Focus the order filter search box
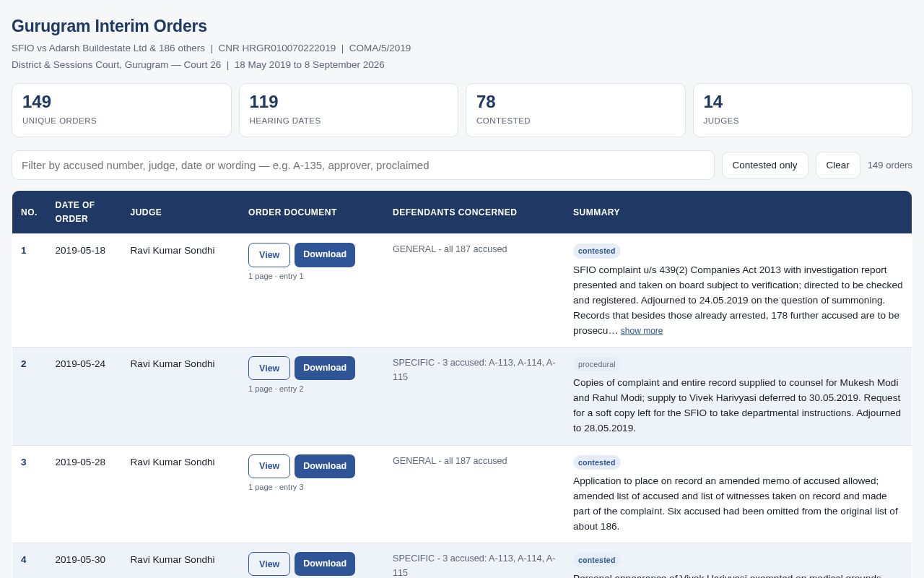This screenshot has width=924, height=578. pyautogui.click(x=363, y=165)
